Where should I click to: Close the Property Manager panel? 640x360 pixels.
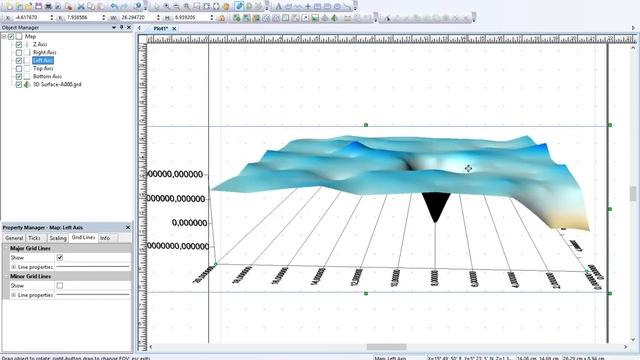point(128,227)
